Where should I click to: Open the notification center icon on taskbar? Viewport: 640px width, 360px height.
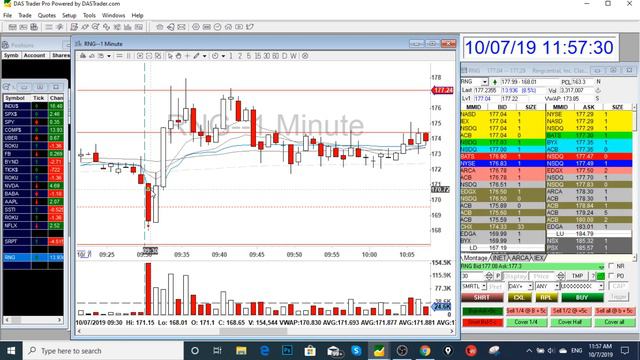click(624, 351)
